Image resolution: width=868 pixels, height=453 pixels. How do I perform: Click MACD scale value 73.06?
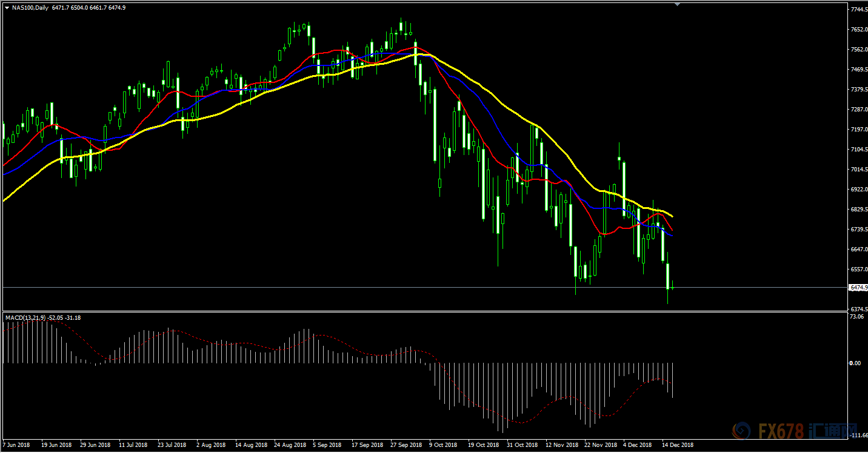[x=856, y=317]
